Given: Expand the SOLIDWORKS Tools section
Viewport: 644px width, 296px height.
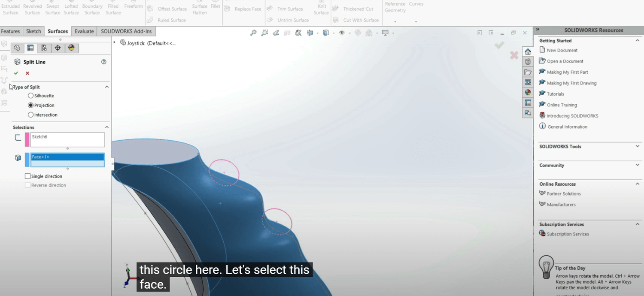Looking at the screenshot, I should [637, 146].
